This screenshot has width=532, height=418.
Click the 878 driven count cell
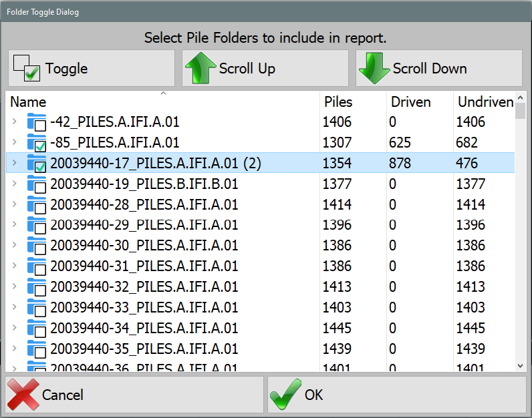(x=400, y=163)
